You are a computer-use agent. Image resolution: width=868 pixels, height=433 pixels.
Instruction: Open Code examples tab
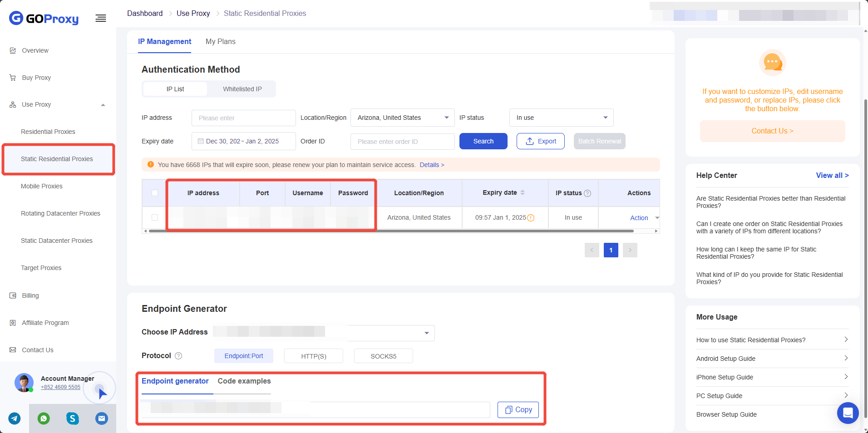[x=244, y=381]
